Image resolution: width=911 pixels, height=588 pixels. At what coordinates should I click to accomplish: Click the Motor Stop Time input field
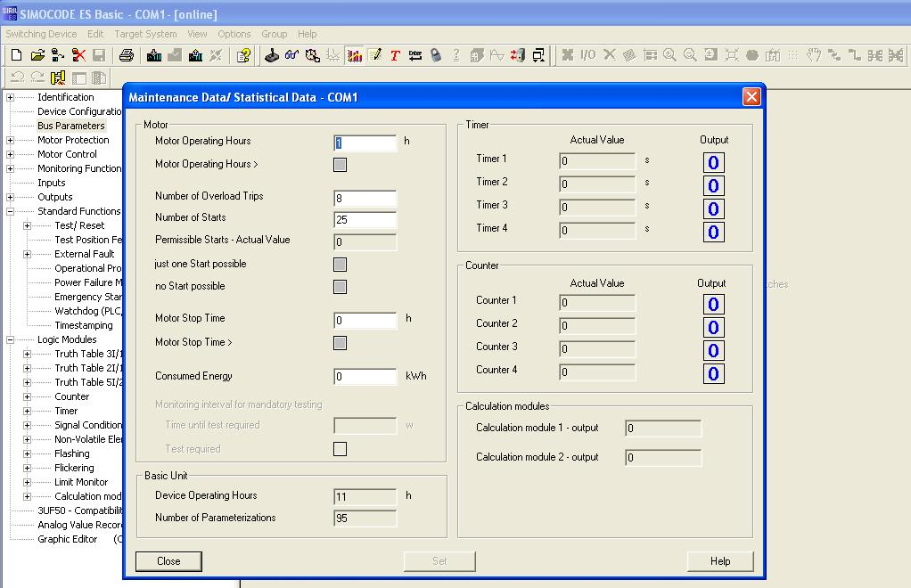click(365, 321)
